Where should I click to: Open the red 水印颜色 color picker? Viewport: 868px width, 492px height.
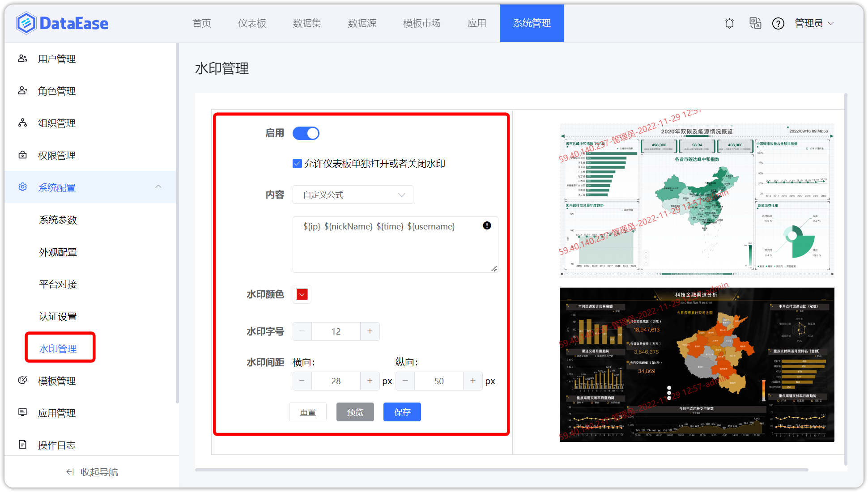click(x=302, y=294)
